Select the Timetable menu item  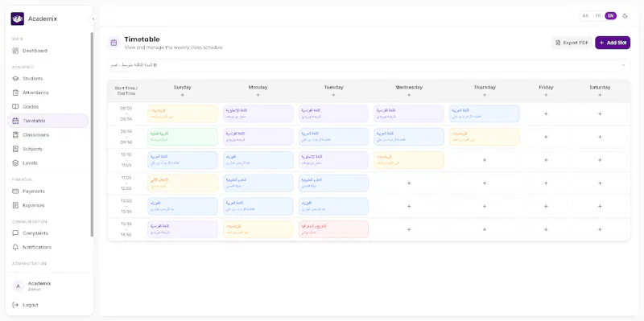(48, 121)
